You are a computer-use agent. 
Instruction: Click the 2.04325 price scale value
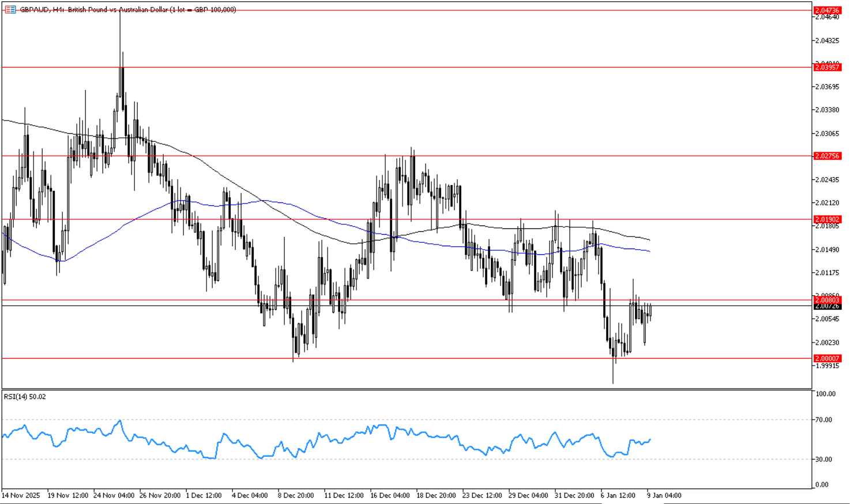(828, 40)
